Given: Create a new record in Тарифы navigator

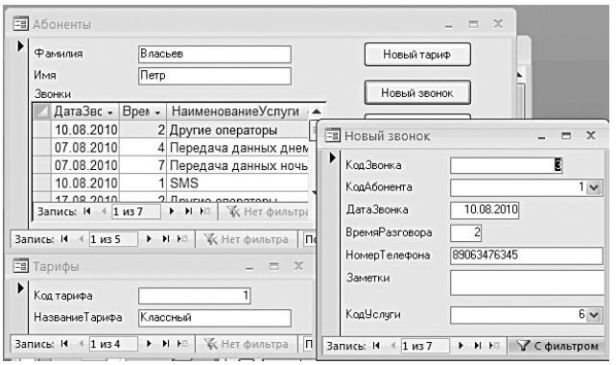Looking at the screenshot, I should [x=182, y=345].
